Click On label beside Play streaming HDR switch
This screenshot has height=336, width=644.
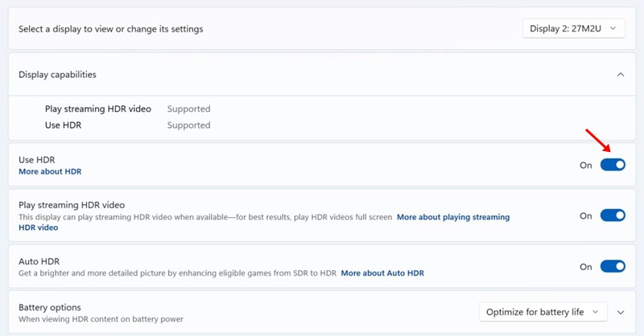pyautogui.click(x=585, y=216)
